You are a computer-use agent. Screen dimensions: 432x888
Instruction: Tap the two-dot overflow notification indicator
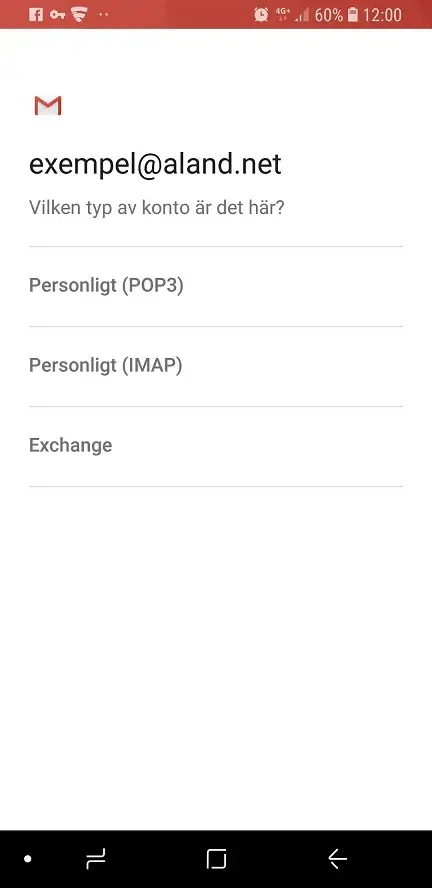coord(103,15)
